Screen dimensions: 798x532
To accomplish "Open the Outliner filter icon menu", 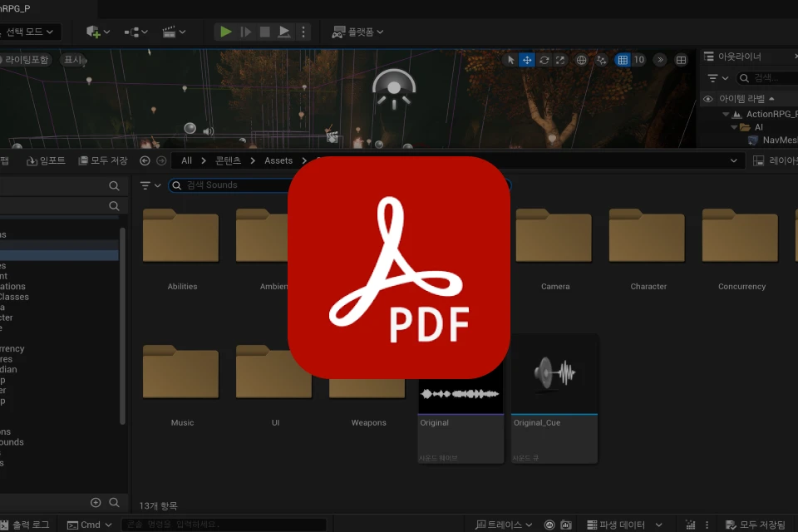I will point(717,78).
